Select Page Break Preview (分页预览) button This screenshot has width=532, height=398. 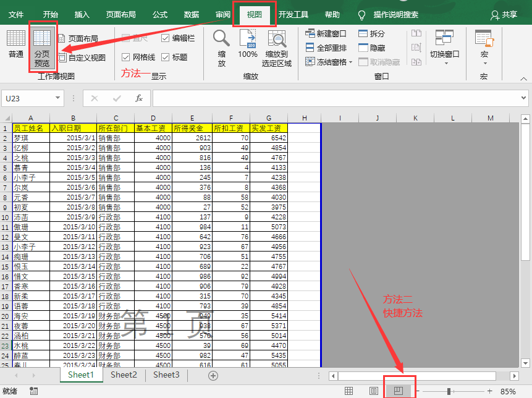[42, 48]
